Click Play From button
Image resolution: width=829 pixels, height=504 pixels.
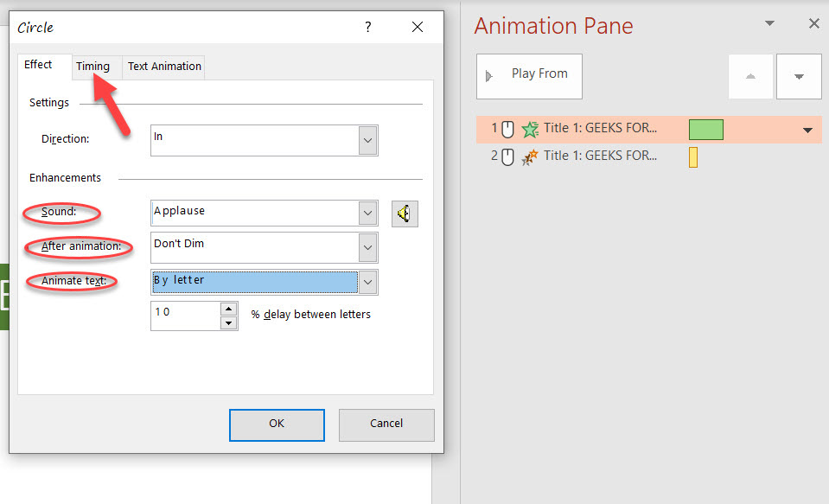coord(529,76)
